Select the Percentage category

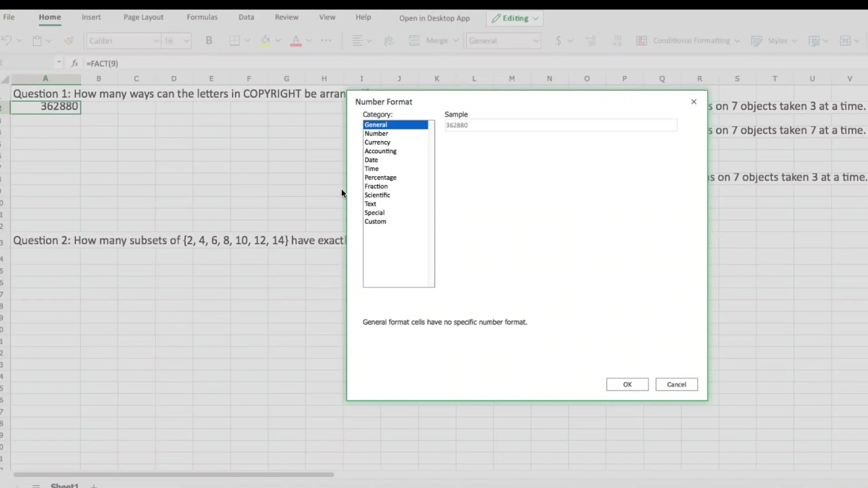pyautogui.click(x=395, y=178)
